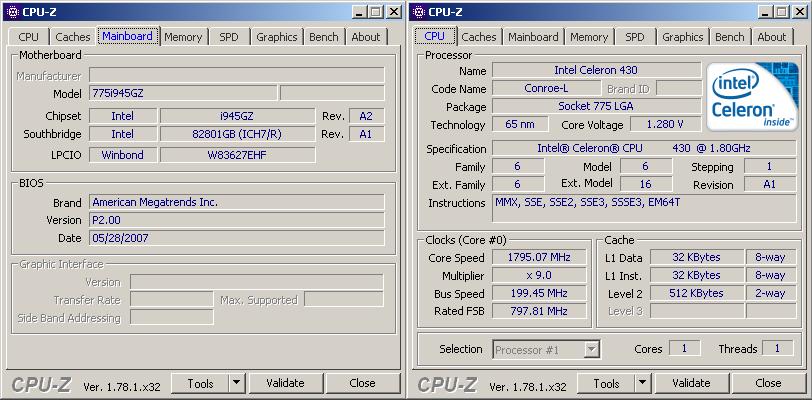Click motherboard model field 775i945GZ
Screen dimensions: 812x400
(x=183, y=93)
